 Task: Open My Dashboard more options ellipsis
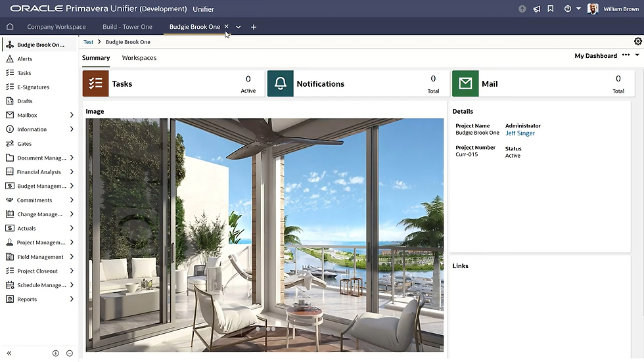pyautogui.click(x=626, y=55)
